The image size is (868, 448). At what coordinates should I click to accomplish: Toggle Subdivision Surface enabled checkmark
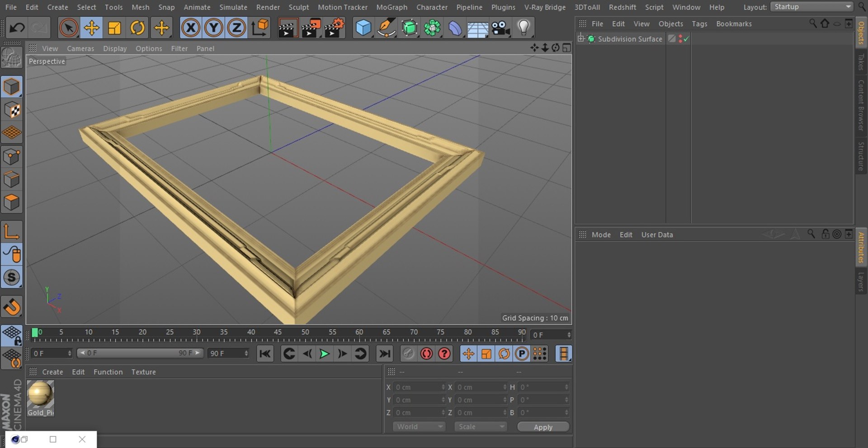click(686, 39)
